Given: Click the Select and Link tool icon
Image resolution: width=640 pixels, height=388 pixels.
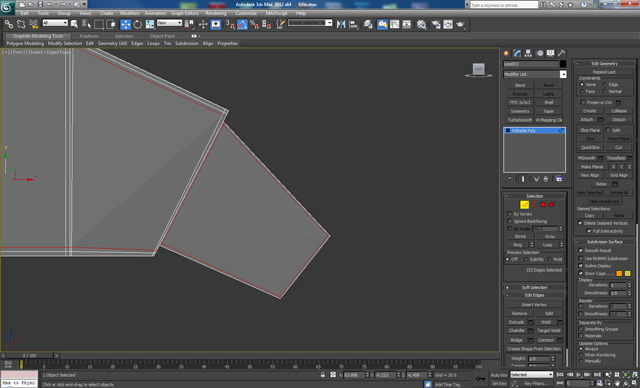Looking at the screenshot, I should pos(9,24).
